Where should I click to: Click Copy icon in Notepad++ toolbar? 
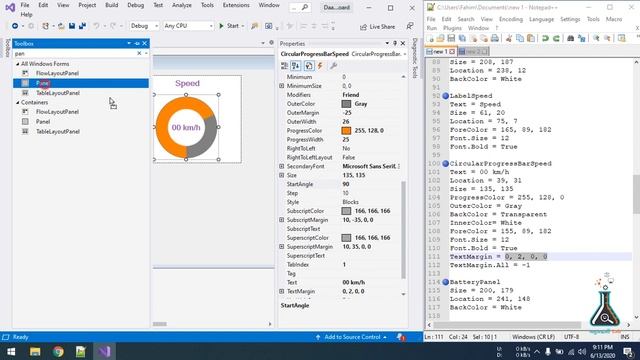coord(520,38)
